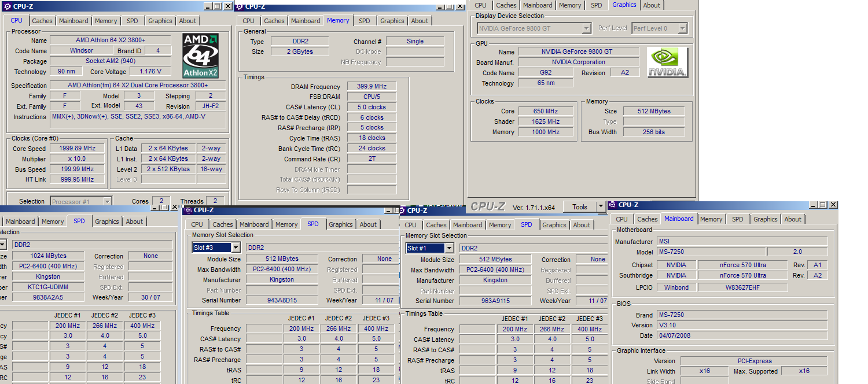Open the Processor #1 selection dropdown

pos(107,201)
